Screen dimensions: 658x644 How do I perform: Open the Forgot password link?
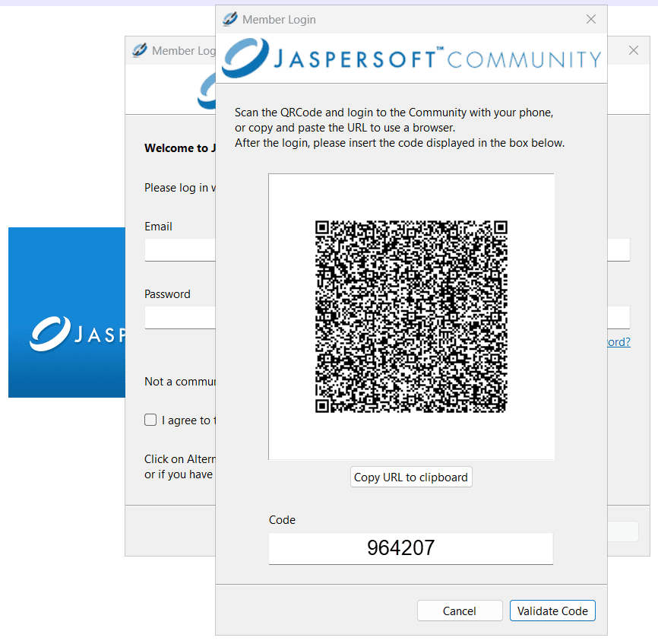619,341
